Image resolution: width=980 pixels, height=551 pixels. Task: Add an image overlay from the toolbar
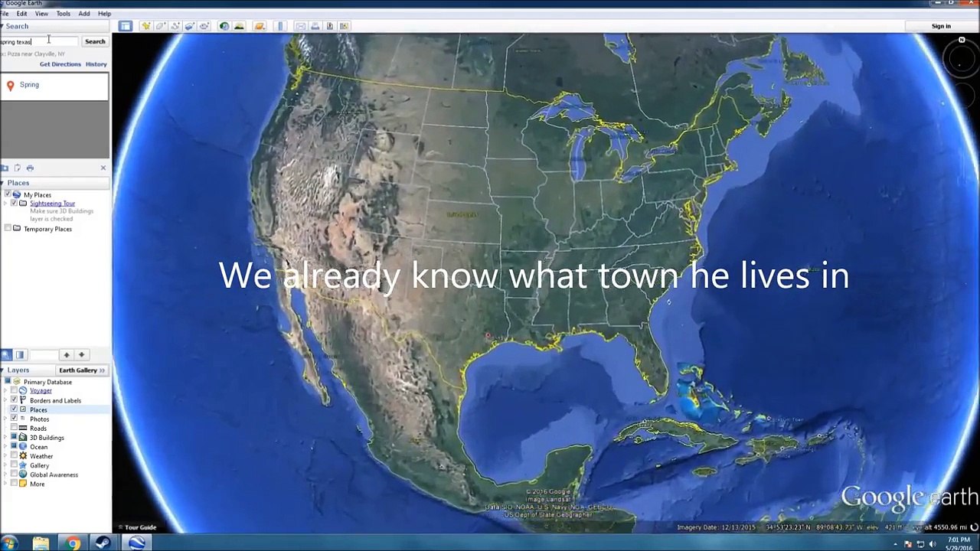point(190,26)
